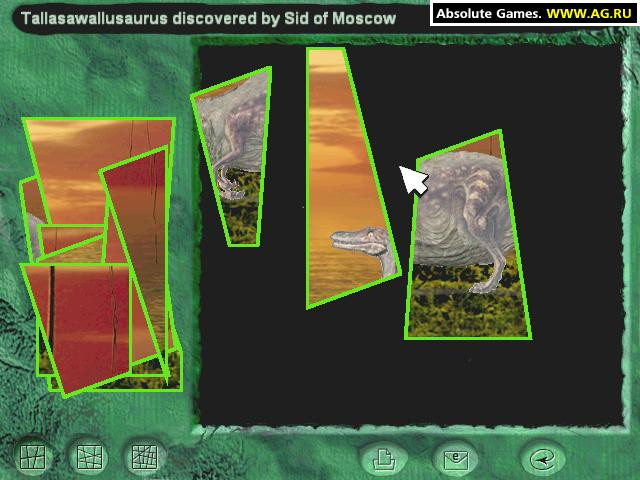Image resolution: width=640 pixels, height=480 pixels.
Task: Select the few-pieces puzzle difficulty icon
Action: (x=33, y=456)
